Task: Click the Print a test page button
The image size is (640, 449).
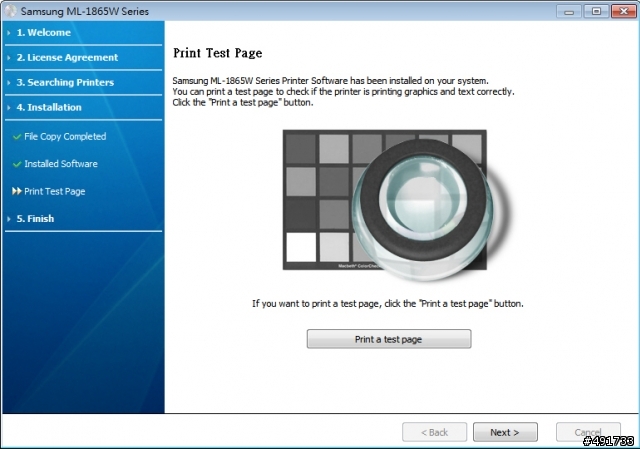Action: pos(389,339)
